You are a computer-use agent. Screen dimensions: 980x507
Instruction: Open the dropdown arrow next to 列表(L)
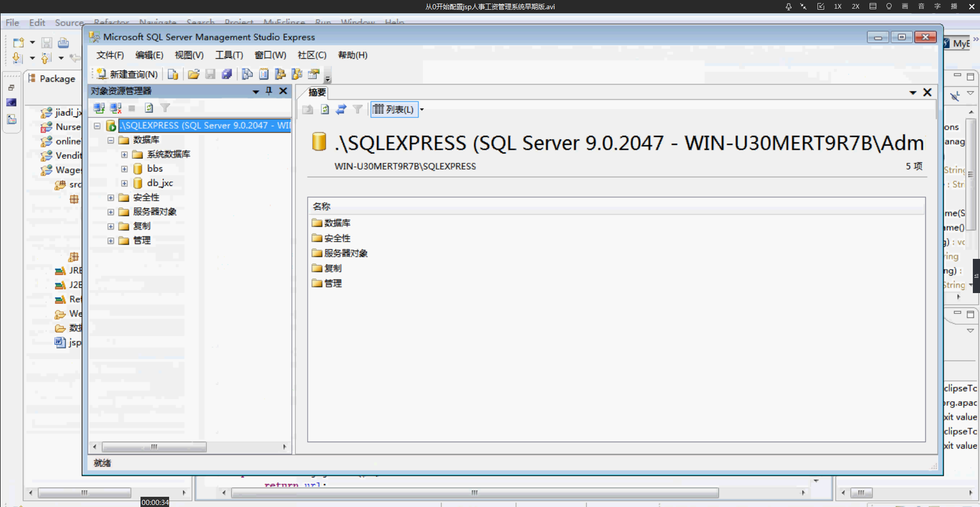coord(422,109)
